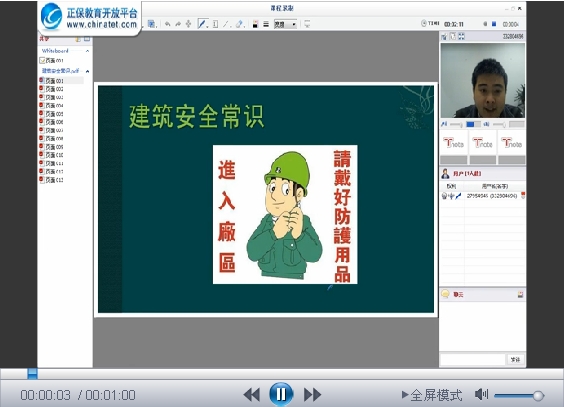Click the user panel person icon
This screenshot has height=407, width=564.
[x=445, y=174]
